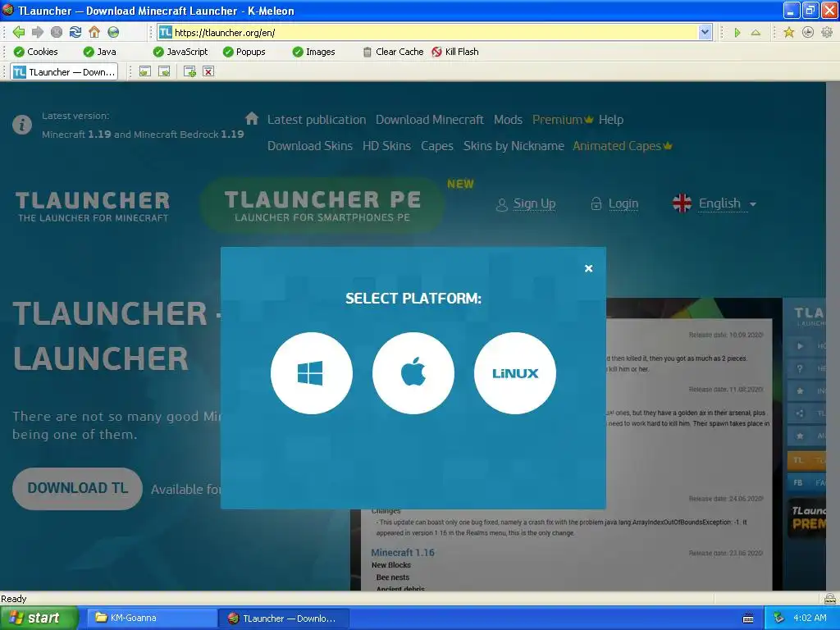
Task: Click the gray Forward arrow in toolbar
Action: [38, 32]
